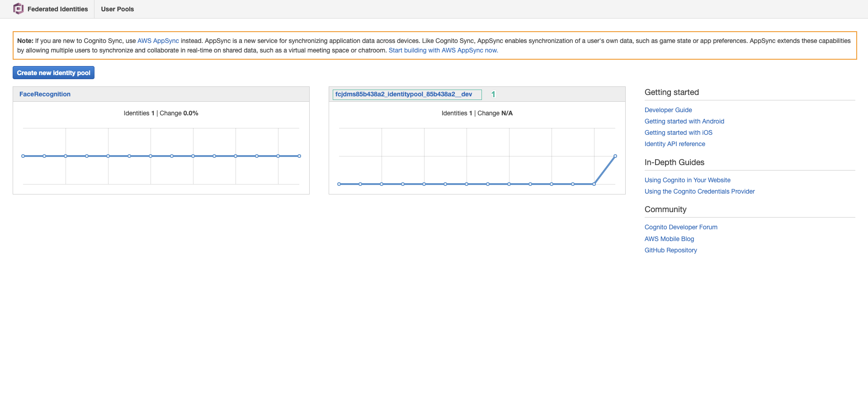Image resolution: width=868 pixels, height=417 pixels.
Task: Click Create new identity pool button
Action: (x=53, y=73)
